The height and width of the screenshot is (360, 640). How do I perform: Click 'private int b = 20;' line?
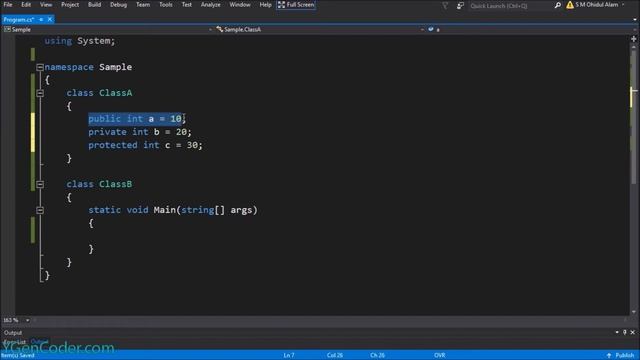tap(140, 132)
